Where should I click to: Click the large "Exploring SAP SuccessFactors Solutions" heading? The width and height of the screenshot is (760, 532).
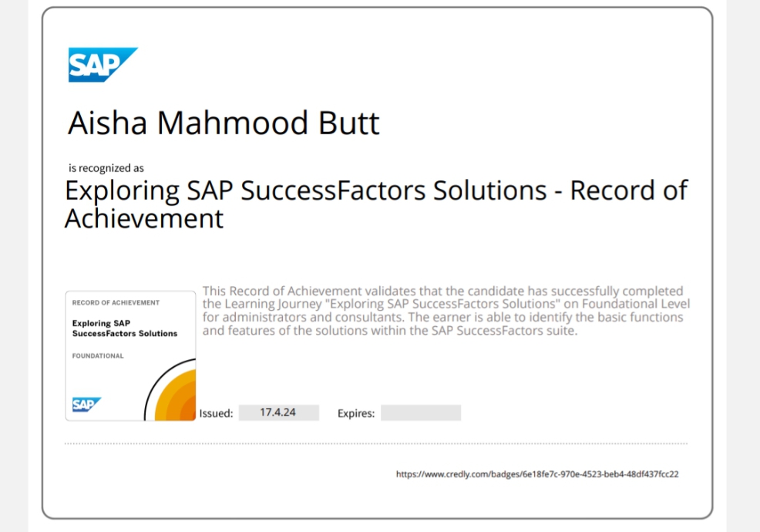[308, 190]
